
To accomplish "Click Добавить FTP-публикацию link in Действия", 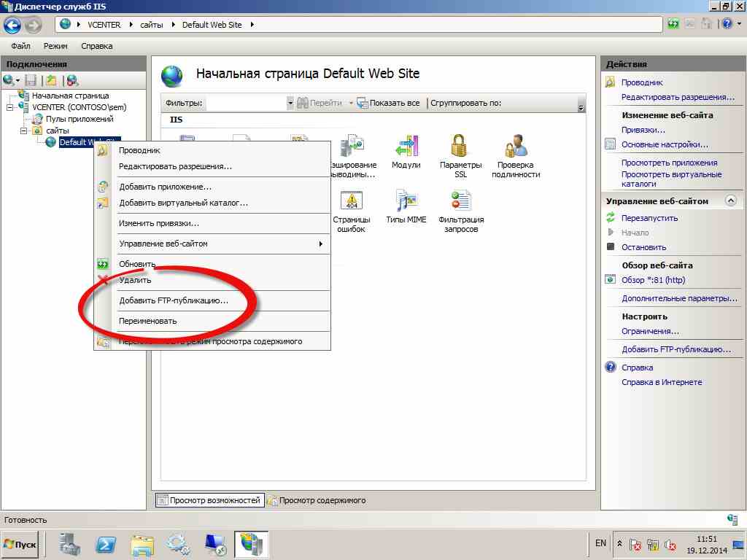I will coord(676,349).
